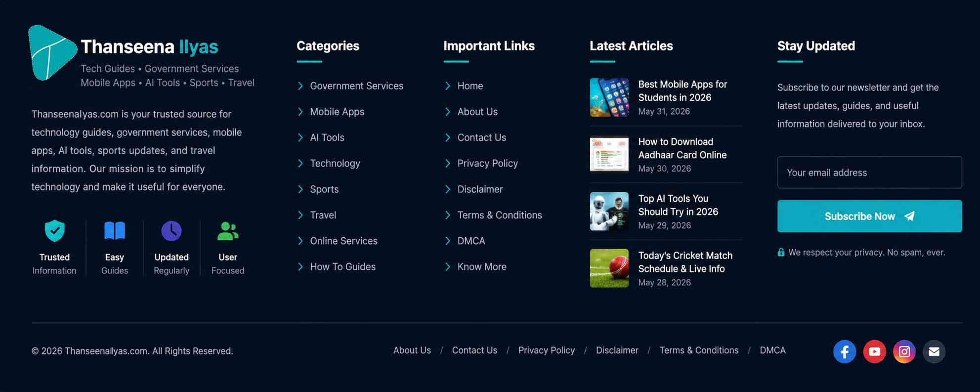Go to Home in Important Links
This screenshot has height=392, width=980.
(x=470, y=86)
